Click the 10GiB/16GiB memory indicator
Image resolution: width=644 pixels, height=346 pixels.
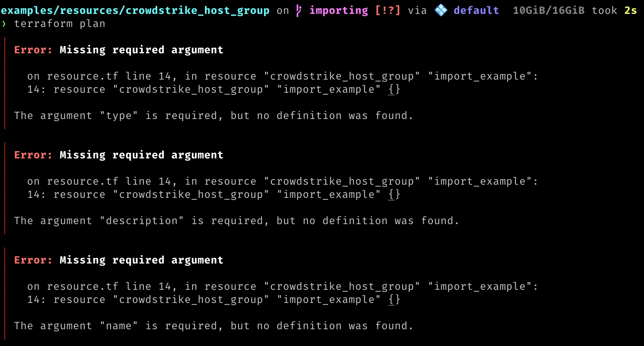[x=548, y=10]
